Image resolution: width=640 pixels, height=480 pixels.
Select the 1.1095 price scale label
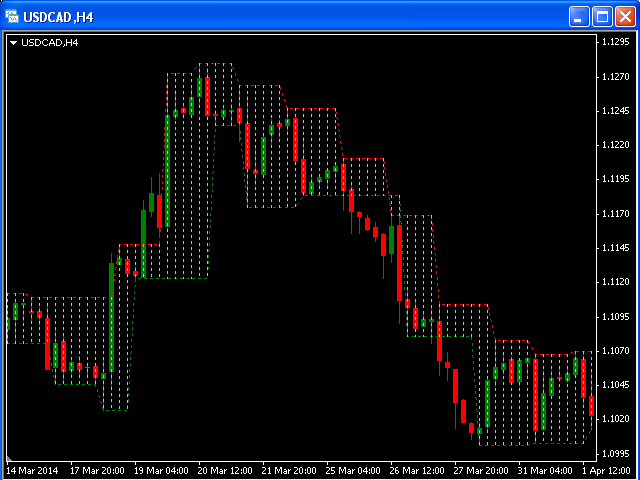(616, 316)
